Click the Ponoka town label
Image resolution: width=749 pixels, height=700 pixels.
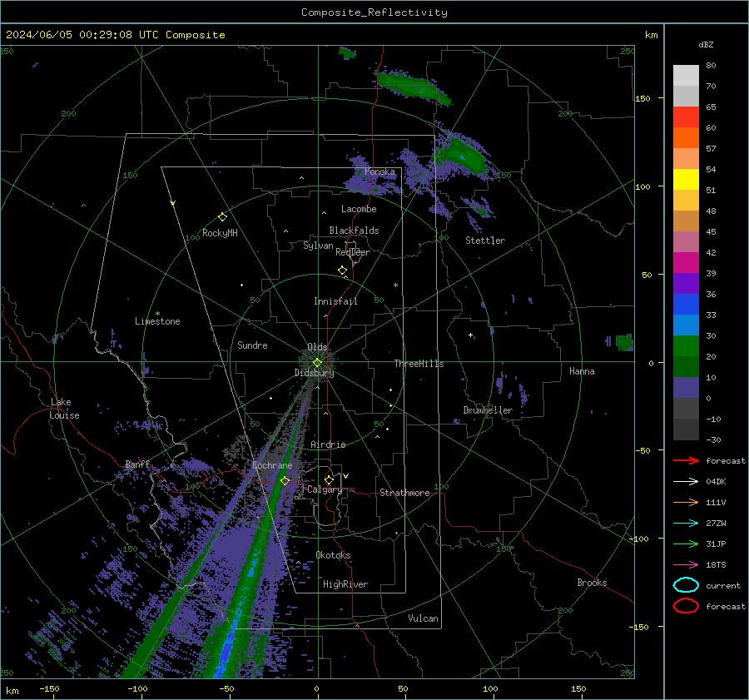(379, 171)
